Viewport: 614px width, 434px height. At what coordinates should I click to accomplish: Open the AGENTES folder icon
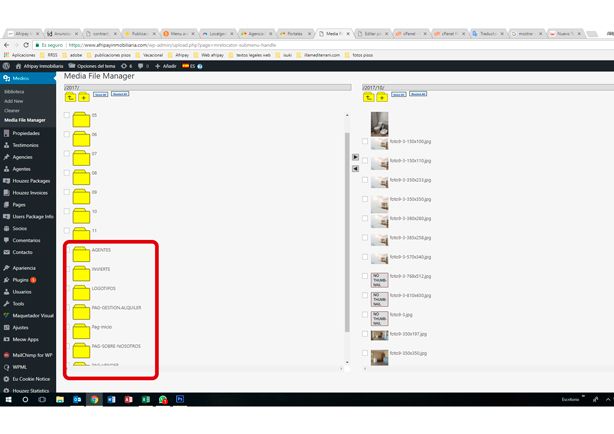tap(81, 254)
